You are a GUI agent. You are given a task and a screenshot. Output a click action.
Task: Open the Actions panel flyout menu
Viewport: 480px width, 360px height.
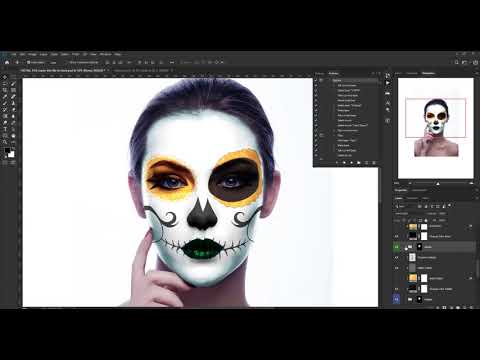[378, 73]
